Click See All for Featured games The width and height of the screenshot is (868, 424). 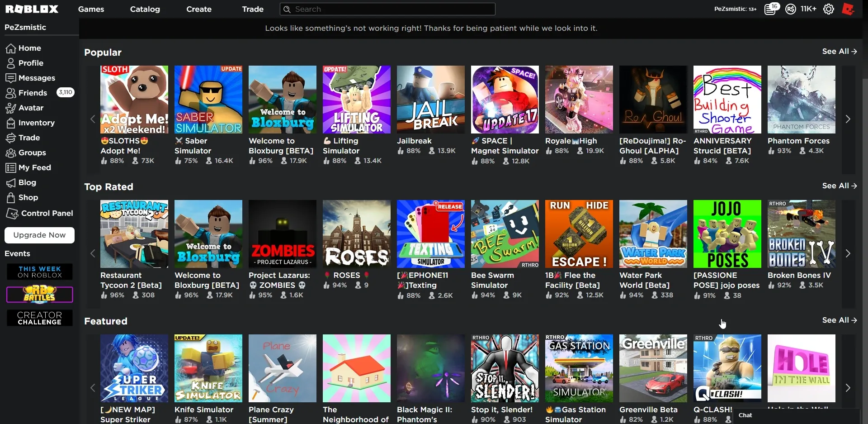840,320
